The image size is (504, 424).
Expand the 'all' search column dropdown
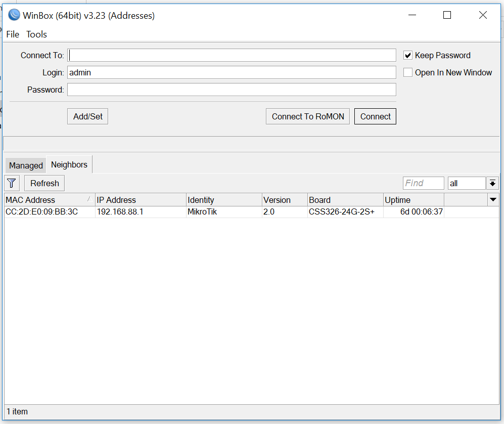coord(492,183)
